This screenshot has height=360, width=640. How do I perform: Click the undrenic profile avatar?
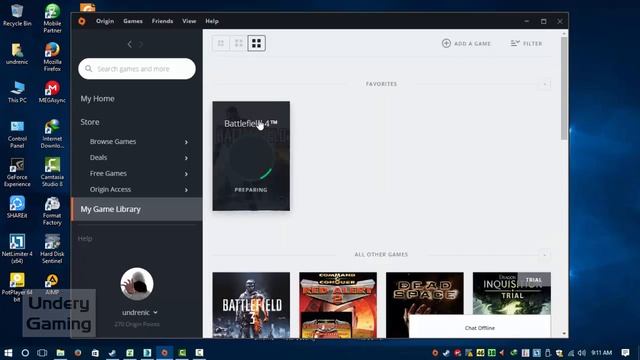pyautogui.click(x=137, y=284)
